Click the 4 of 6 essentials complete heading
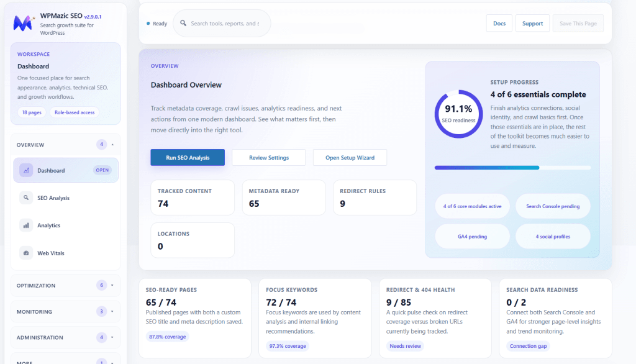This screenshot has width=636, height=364. click(x=538, y=94)
